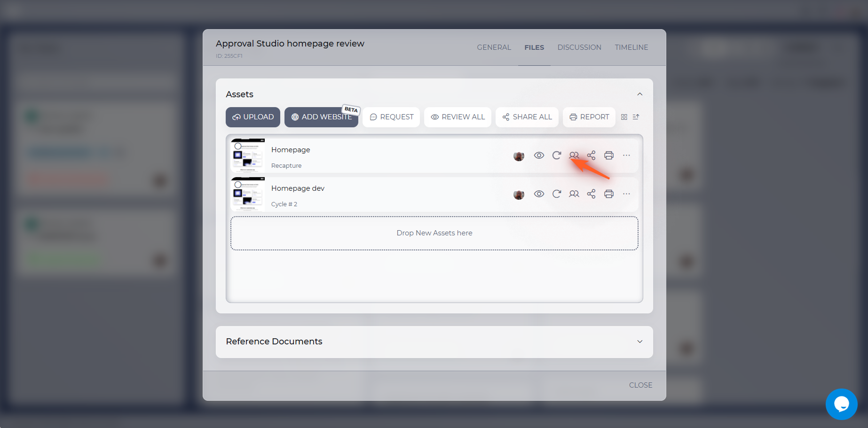Screen dimensions: 868x428
Task: Switch to the FILES tab
Action: pyautogui.click(x=534, y=47)
